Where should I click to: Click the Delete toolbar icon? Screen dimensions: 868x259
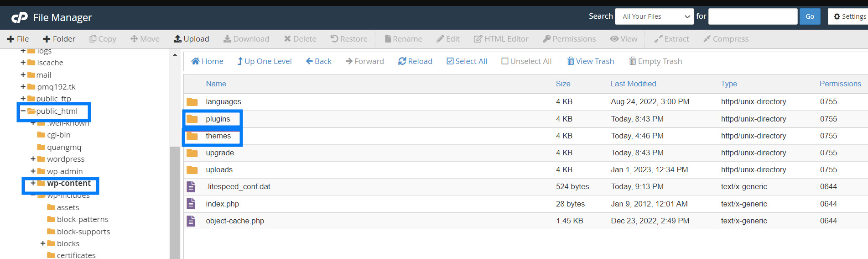coord(287,39)
